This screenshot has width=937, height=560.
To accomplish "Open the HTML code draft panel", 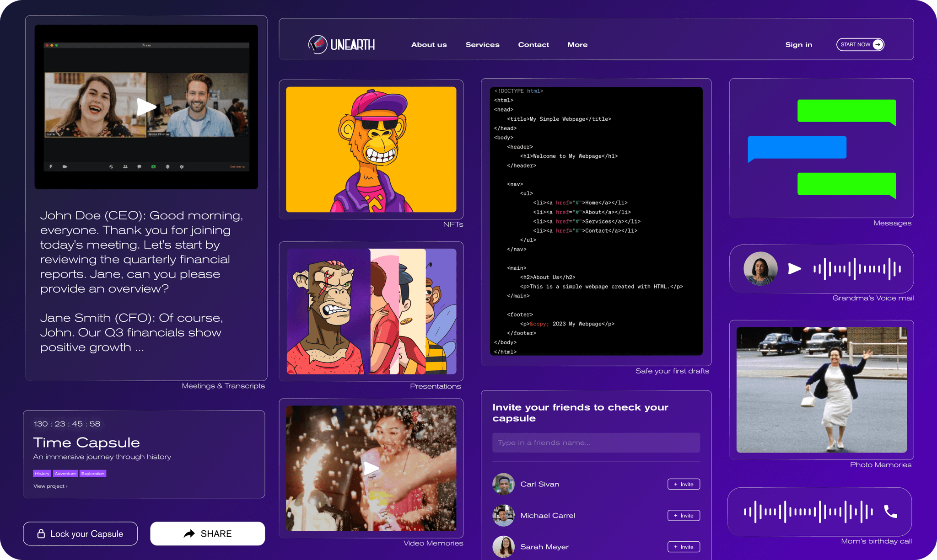I will click(596, 221).
